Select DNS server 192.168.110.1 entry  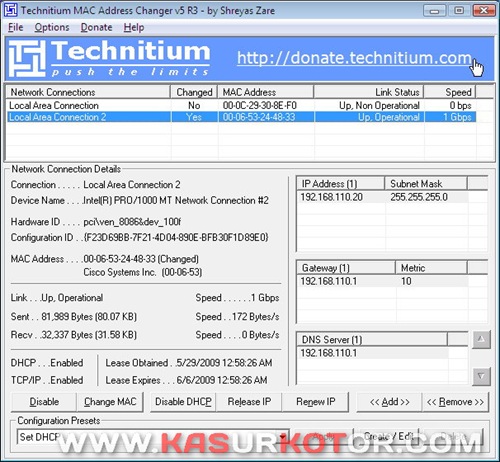328,353
